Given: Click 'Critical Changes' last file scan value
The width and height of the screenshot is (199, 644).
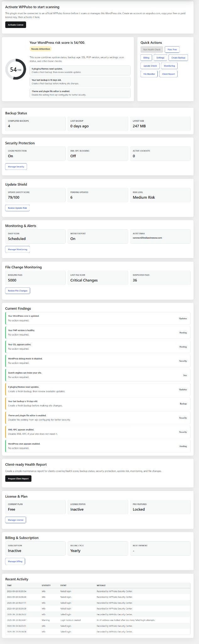Looking at the screenshot, I should [x=84, y=280].
